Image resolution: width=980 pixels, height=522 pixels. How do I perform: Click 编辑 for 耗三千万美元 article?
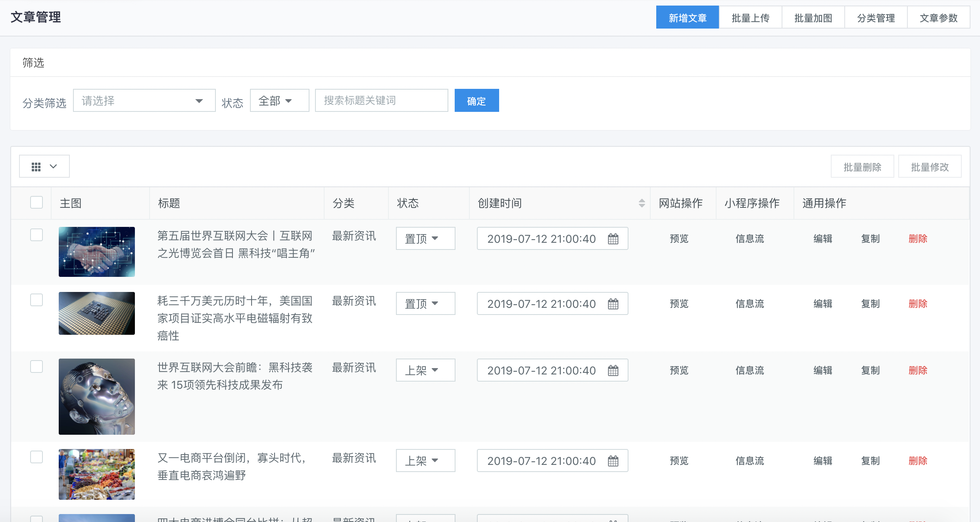pyautogui.click(x=822, y=304)
